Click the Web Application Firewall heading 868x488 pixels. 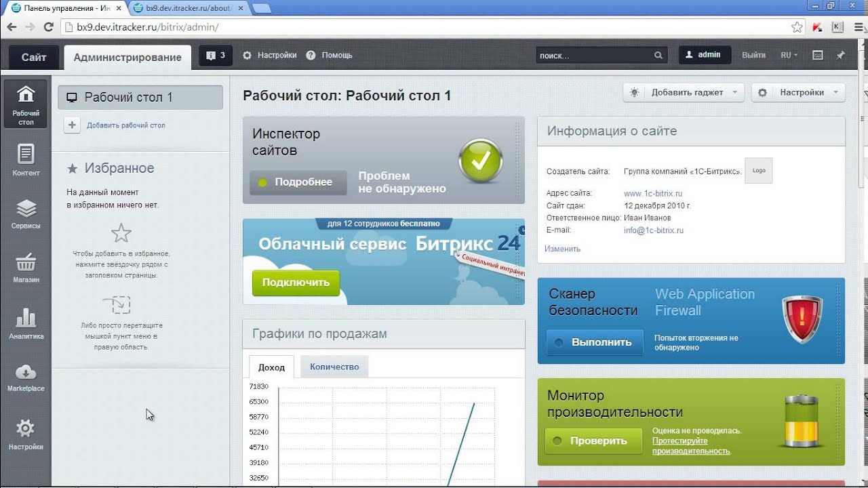[x=705, y=302]
